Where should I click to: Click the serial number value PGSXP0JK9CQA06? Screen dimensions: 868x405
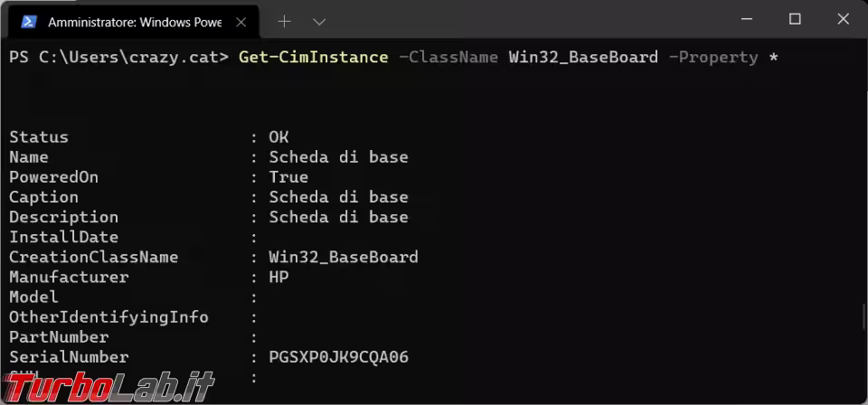tap(338, 357)
